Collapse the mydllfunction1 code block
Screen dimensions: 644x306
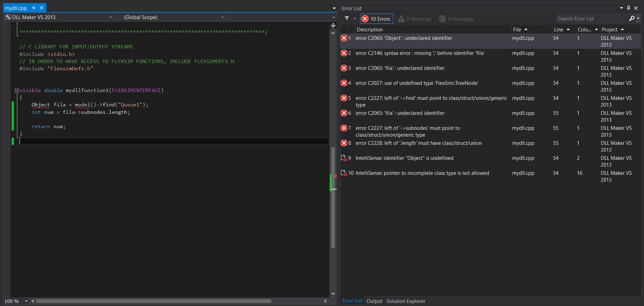(x=16, y=91)
